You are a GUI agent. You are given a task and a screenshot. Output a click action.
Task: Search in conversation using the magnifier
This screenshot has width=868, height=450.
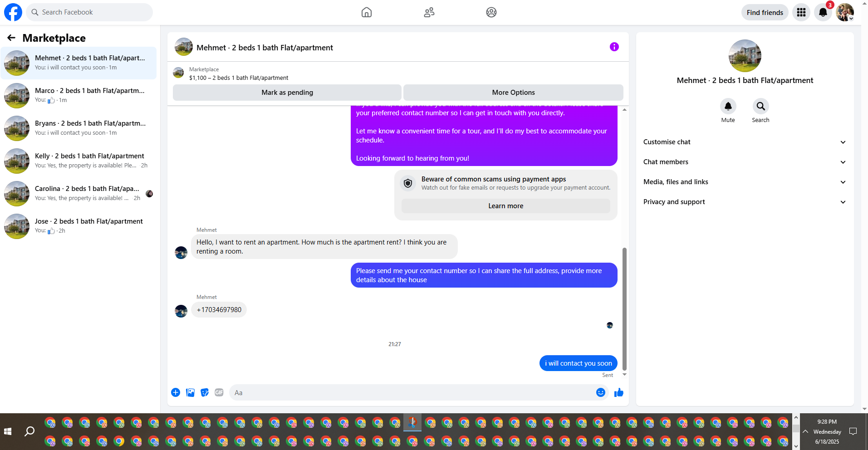(761, 106)
